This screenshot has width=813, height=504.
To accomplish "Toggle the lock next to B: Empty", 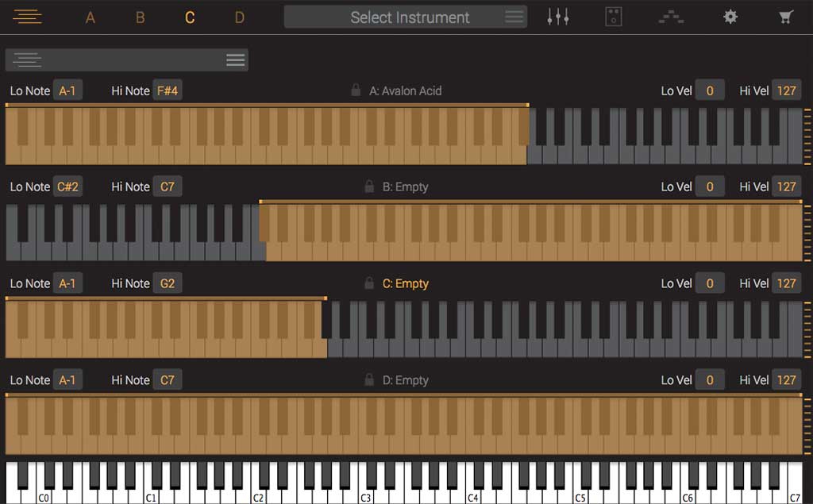I will coord(369,187).
